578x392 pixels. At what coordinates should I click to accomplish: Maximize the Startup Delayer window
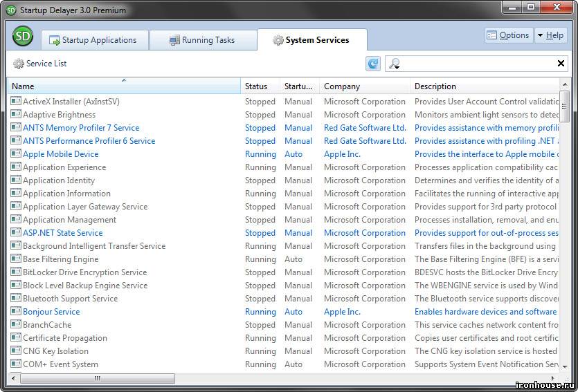(x=531, y=7)
